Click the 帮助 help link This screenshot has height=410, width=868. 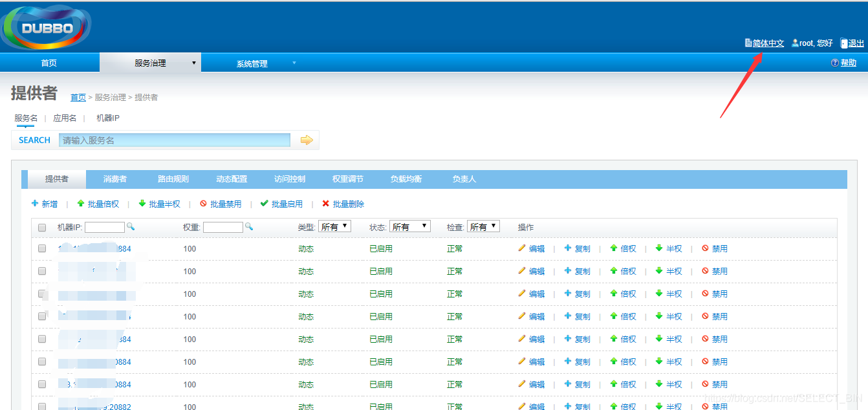tap(849, 63)
